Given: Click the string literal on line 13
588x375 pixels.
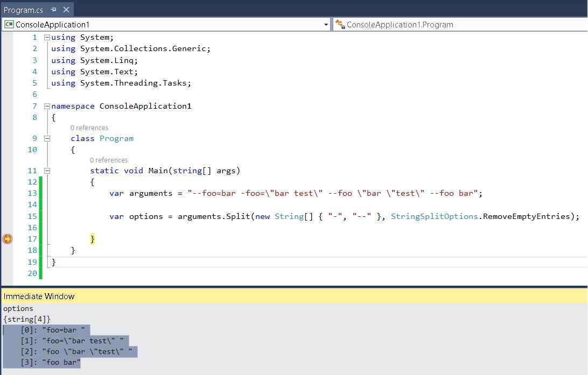Looking at the screenshot, I should [333, 193].
